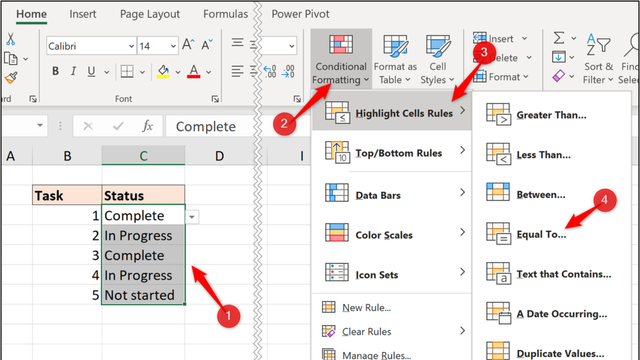Switch to the Insert ribbon tab
This screenshot has height=360, width=640.
point(82,14)
